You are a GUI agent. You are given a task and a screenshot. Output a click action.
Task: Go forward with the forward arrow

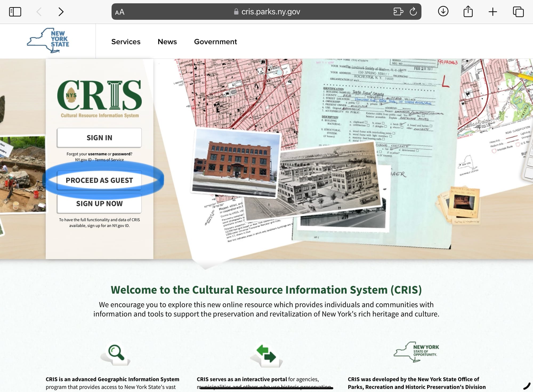pos(61,12)
